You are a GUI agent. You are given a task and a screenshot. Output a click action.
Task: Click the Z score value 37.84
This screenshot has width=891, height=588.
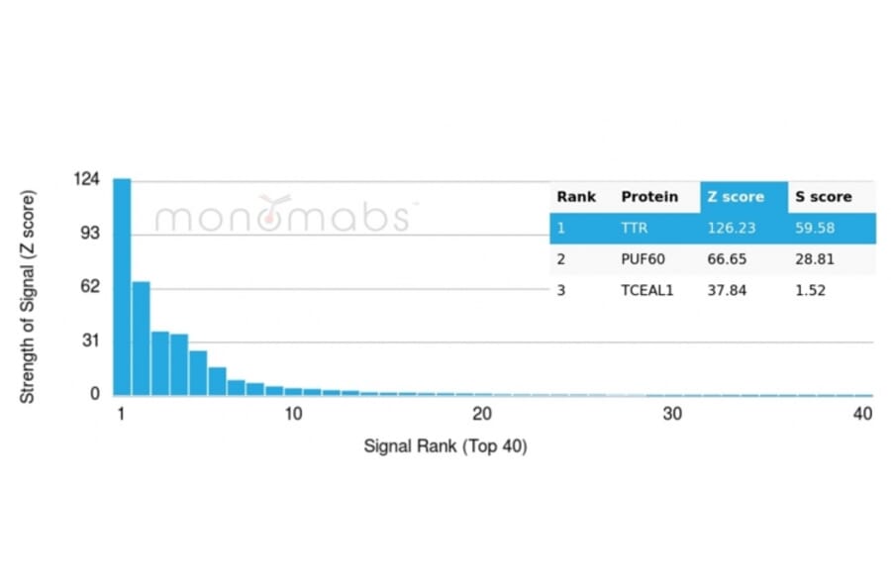[727, 290]
